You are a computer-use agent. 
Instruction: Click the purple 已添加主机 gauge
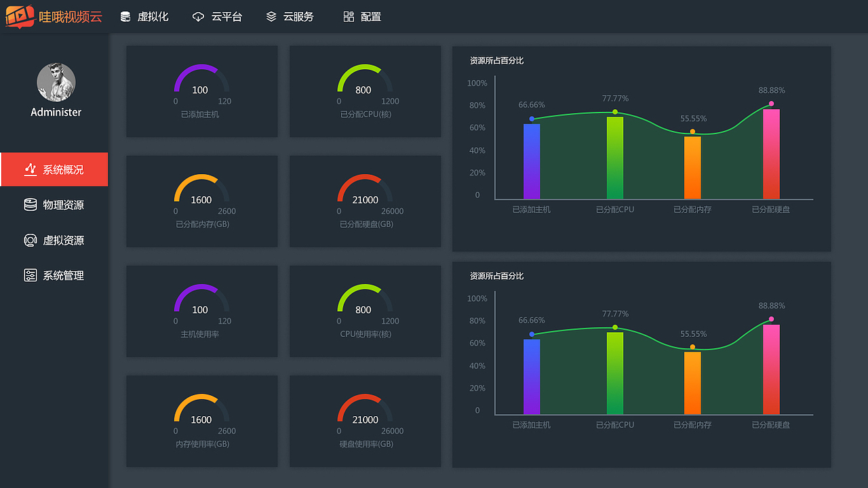[201, 79]
